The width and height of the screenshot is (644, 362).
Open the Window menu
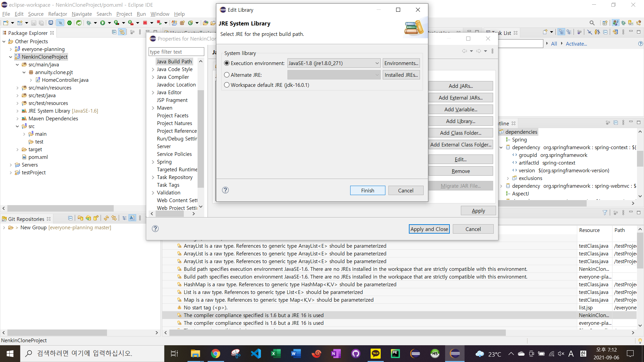pyautogui.click(x=160, y=14)
